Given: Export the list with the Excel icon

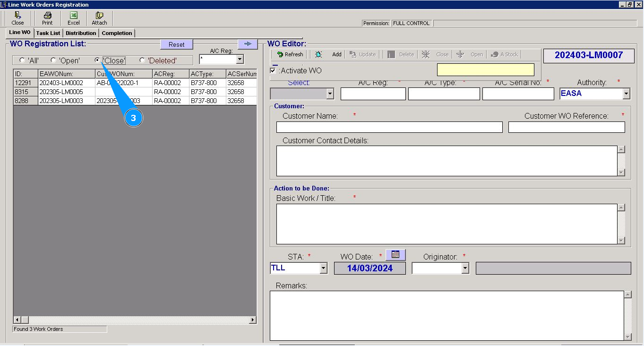Looking at the screenshot, I should [x=74, y=18].
